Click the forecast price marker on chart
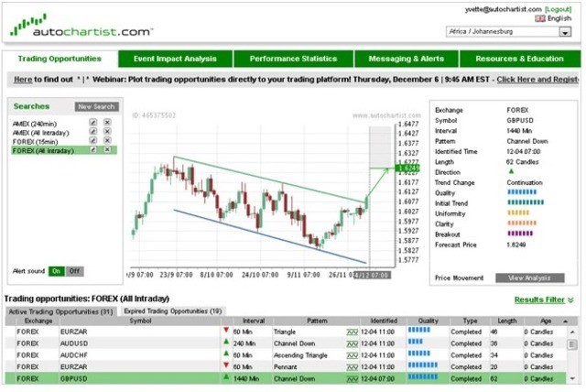This screenshot has height=392, width=586. pyautogui.click(x=407, y=169)
